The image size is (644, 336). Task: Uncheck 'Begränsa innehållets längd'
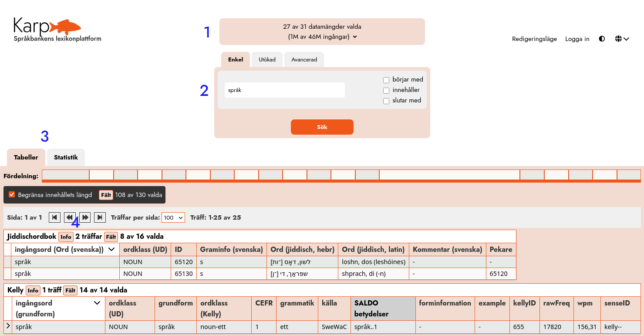pos(12,195)
